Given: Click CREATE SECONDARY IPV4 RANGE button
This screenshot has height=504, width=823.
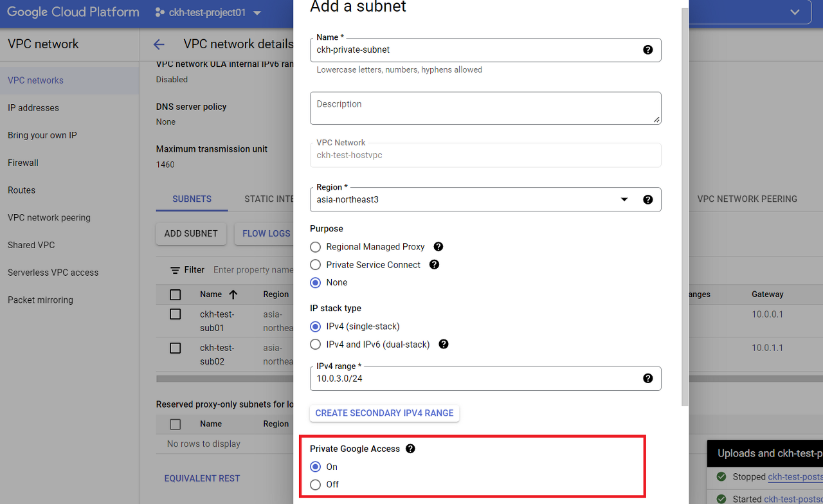Looking at the screenshot, I should (x=384, y=413).
